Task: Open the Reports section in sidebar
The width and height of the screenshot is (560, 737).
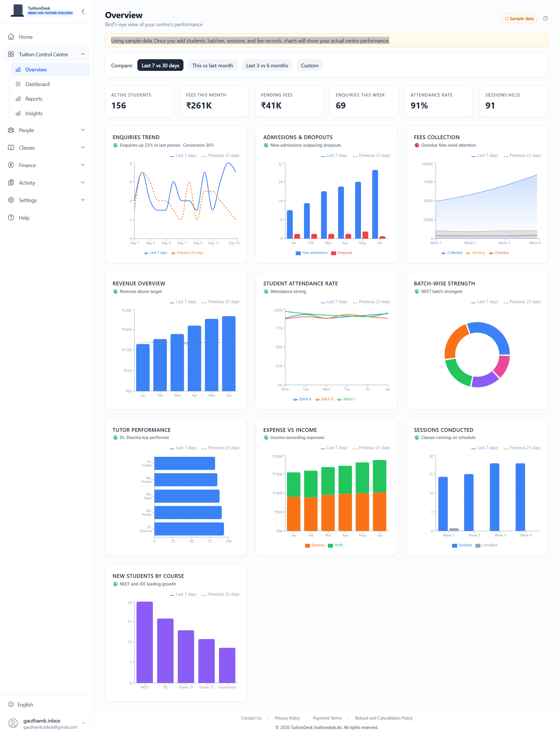Action: [x=34, y=98]
